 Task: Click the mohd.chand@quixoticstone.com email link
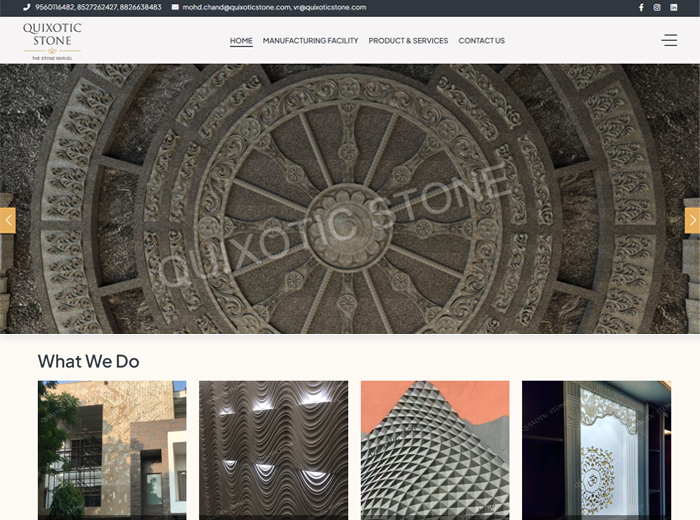[x=236, y=7]
